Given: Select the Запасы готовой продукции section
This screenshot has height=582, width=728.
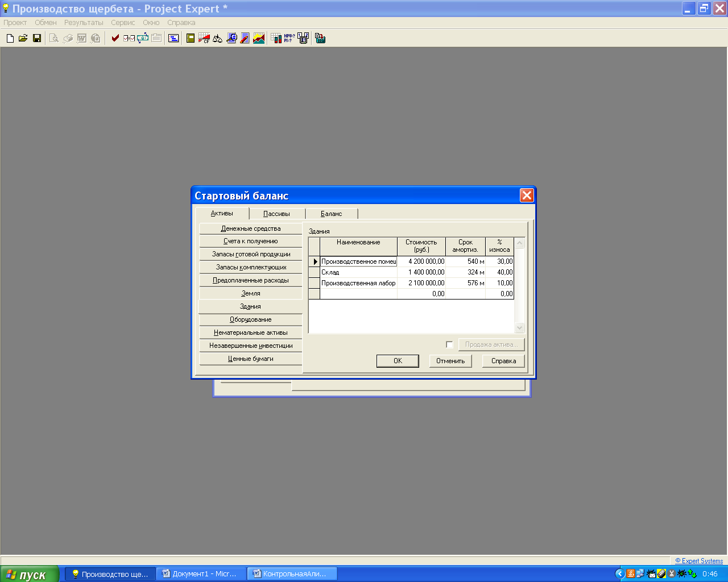Looking at the screenshot, I should click(251, 254).
